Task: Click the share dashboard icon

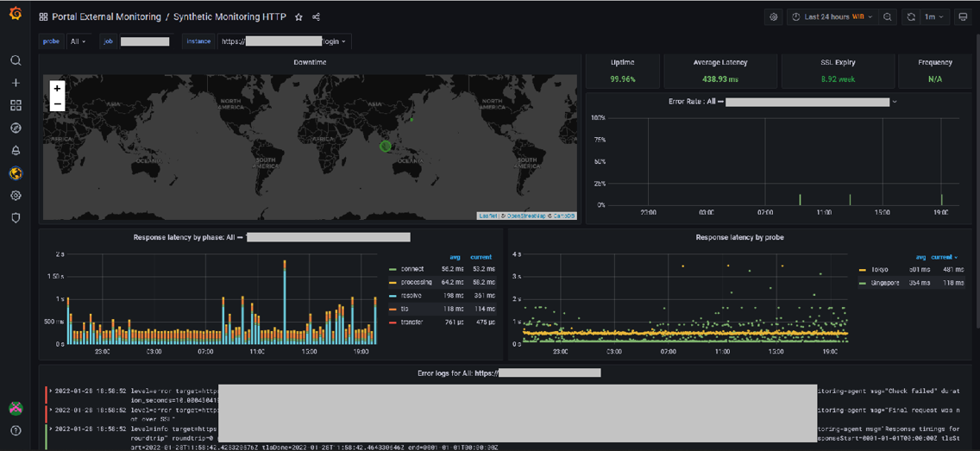Action: click(317, 17)
